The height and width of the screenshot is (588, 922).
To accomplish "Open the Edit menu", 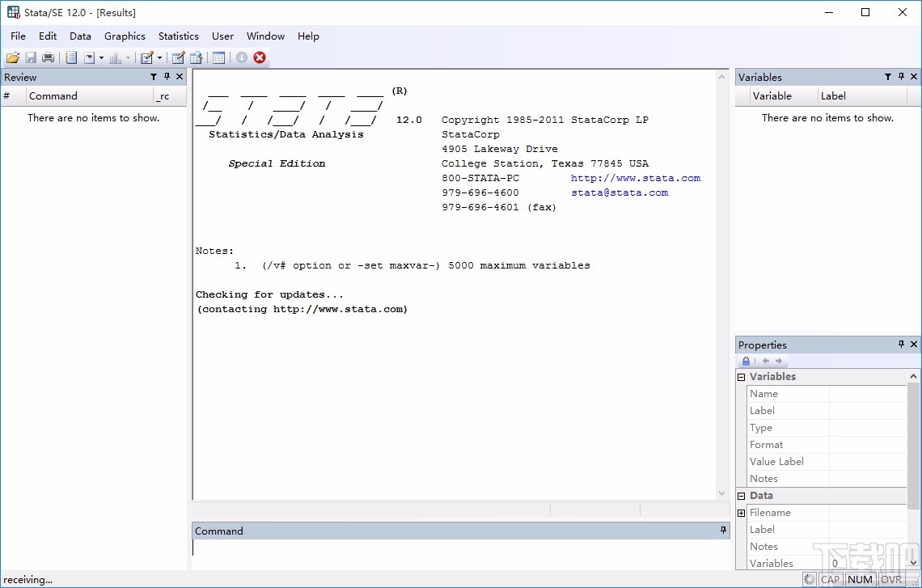I will pos(48,36).
